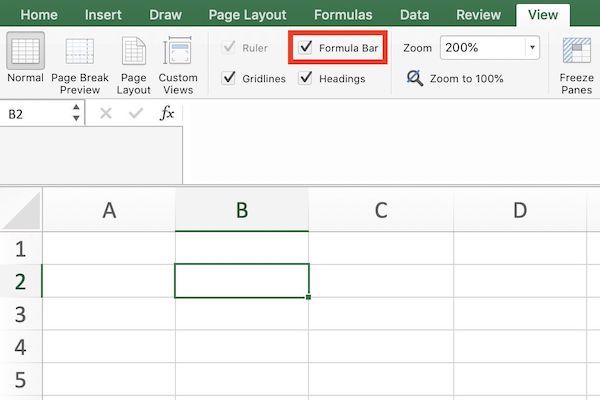Image resolution: width=600 pixels, height=400 pixels.
Task: Click the Freeze Panes icon
Action: pos(576,51)
